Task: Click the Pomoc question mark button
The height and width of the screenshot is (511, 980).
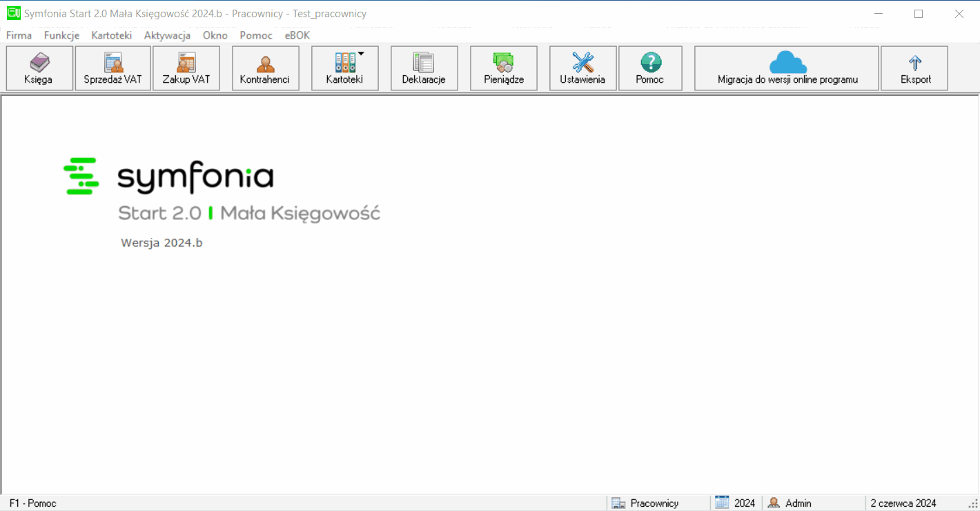Action: 650,68
